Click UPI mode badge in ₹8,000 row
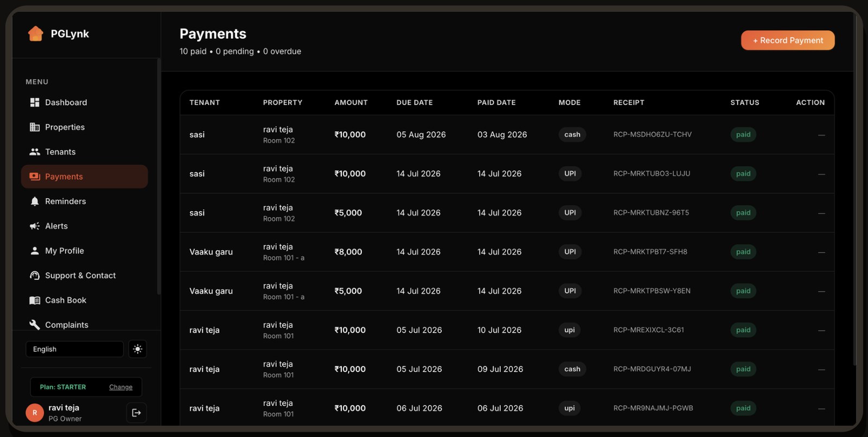 (x=570, y=252)
